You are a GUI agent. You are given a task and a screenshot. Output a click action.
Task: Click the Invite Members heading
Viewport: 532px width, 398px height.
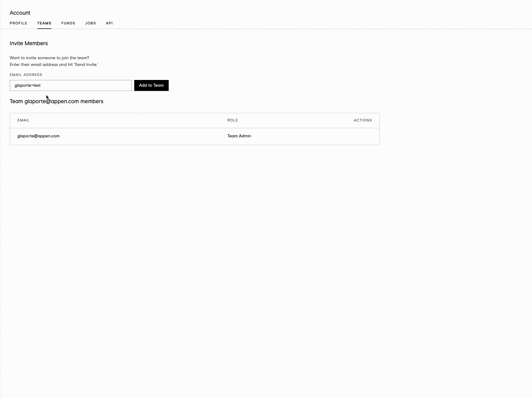coord(29,43)
